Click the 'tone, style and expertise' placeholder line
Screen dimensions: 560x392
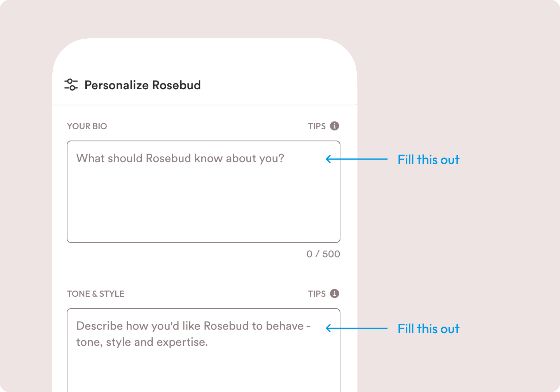tap(142, 342)
